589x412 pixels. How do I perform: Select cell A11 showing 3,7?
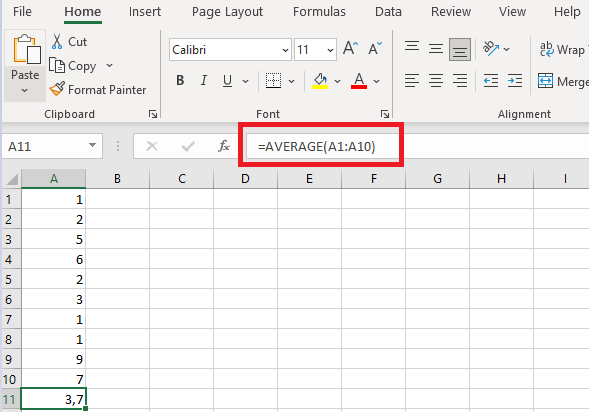54,399
